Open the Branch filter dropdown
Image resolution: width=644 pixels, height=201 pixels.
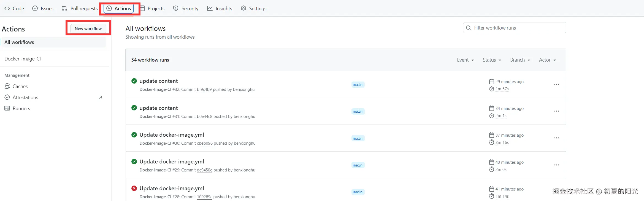tap(520, 60)
